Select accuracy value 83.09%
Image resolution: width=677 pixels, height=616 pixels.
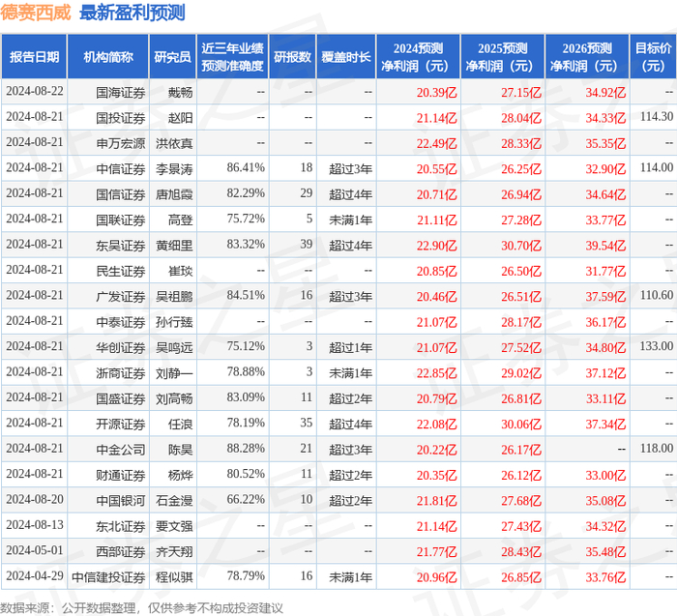246,396
